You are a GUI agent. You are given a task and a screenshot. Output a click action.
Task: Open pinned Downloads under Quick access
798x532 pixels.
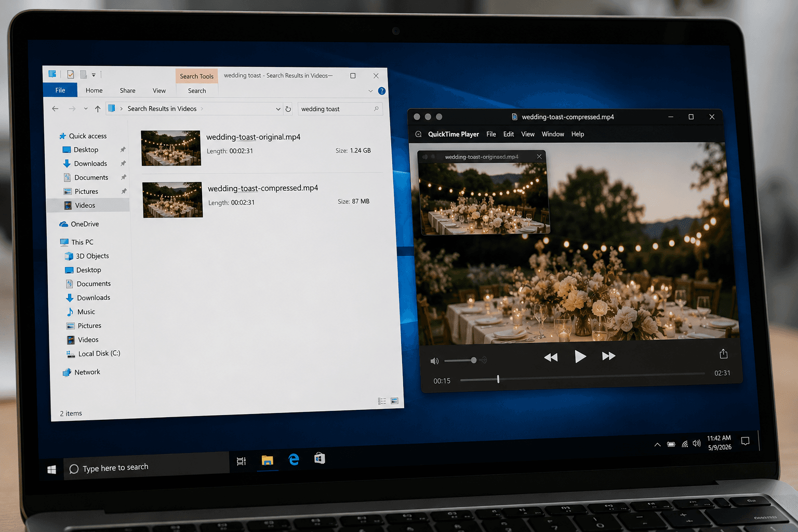coord(90,163)
